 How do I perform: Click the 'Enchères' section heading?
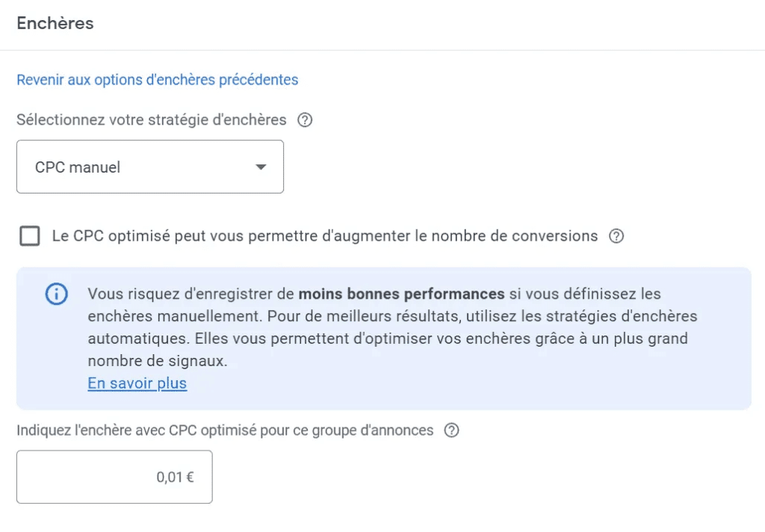(x=55, y=23)
